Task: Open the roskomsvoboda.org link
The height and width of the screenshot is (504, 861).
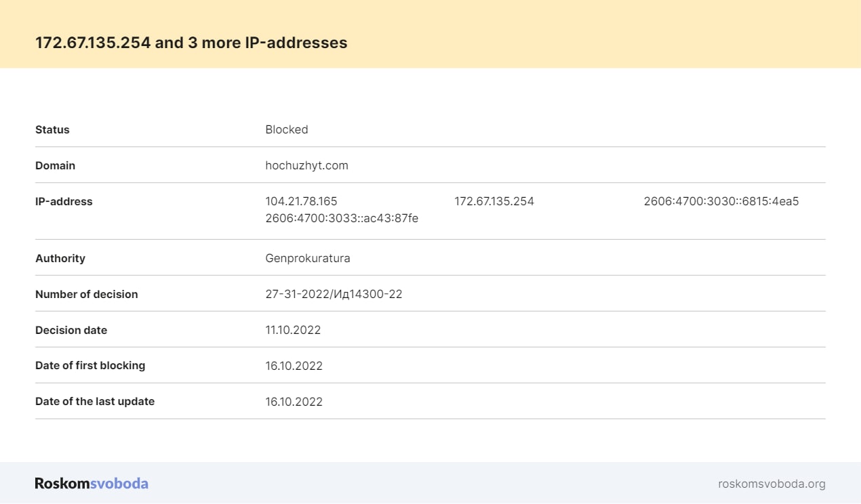Action: coord(772,484)
